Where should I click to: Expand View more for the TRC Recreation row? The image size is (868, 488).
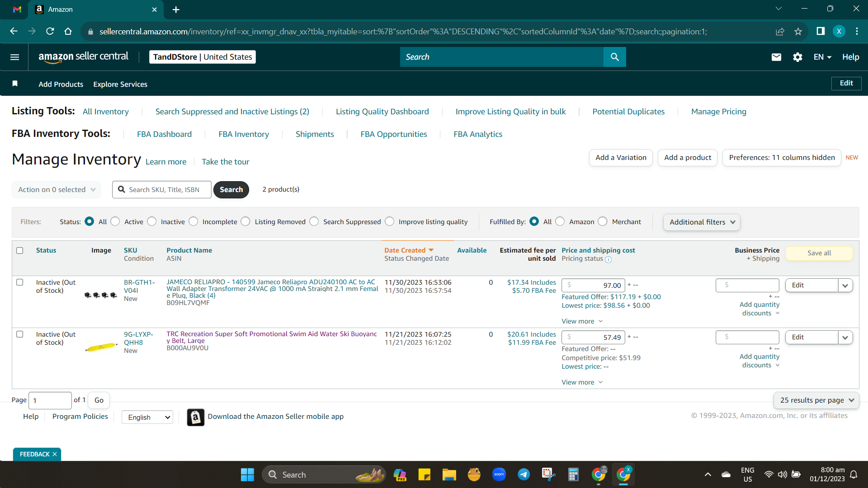pos(582,382)
